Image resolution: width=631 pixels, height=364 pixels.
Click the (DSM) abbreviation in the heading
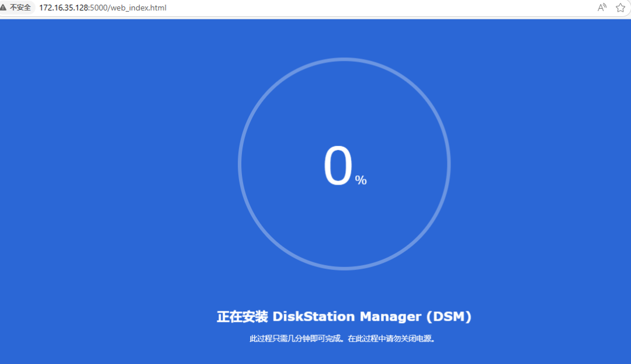click(x=448, y=317)
